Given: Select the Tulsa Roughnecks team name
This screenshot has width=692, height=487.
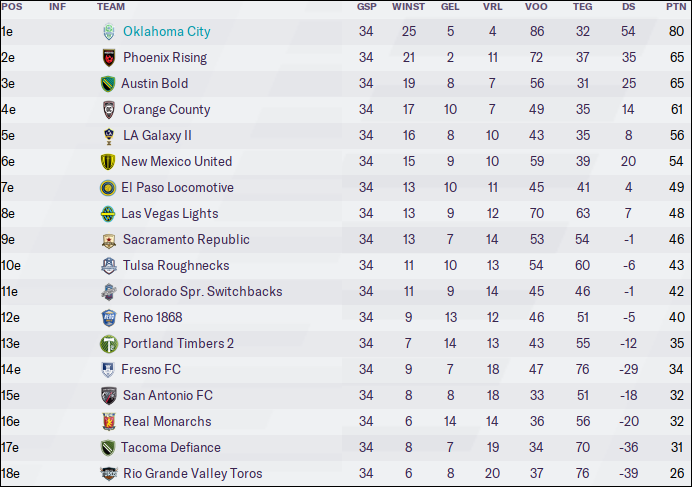Looking at the screenshot, I should [176, 265].
